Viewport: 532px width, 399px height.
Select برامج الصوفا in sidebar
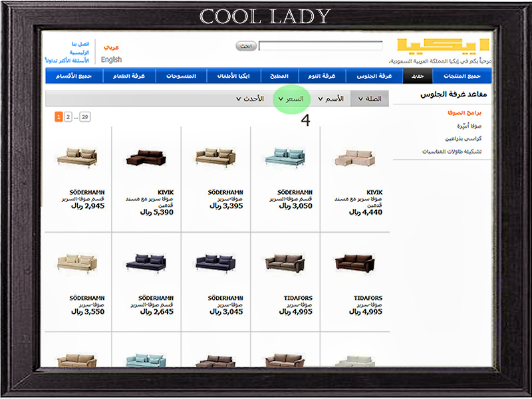[x=464, y=112]
